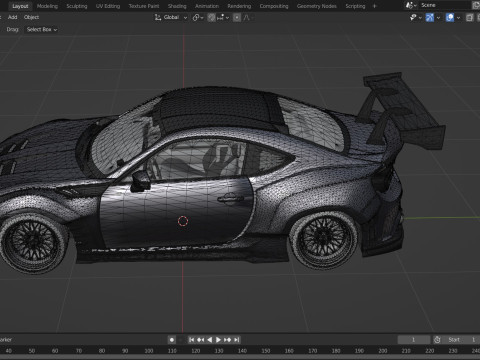Toggle viewport overlays display
480x360 pixels.
[450, 17]
